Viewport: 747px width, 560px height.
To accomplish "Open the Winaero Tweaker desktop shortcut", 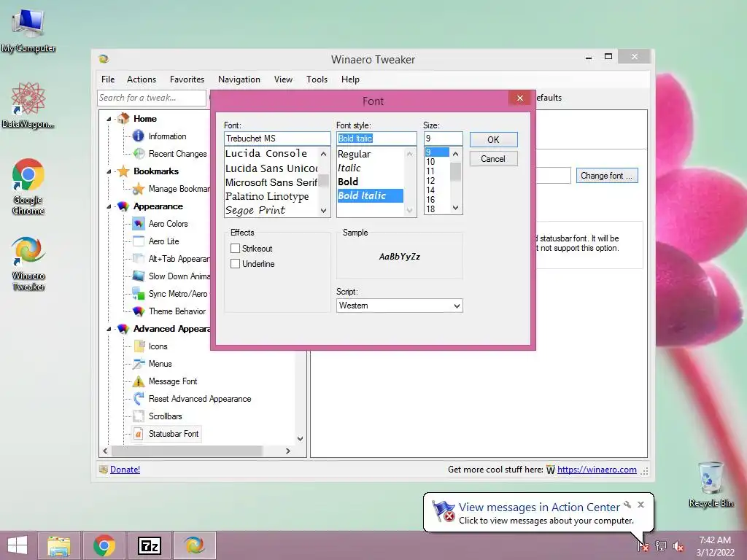I will tap(28, 262).
